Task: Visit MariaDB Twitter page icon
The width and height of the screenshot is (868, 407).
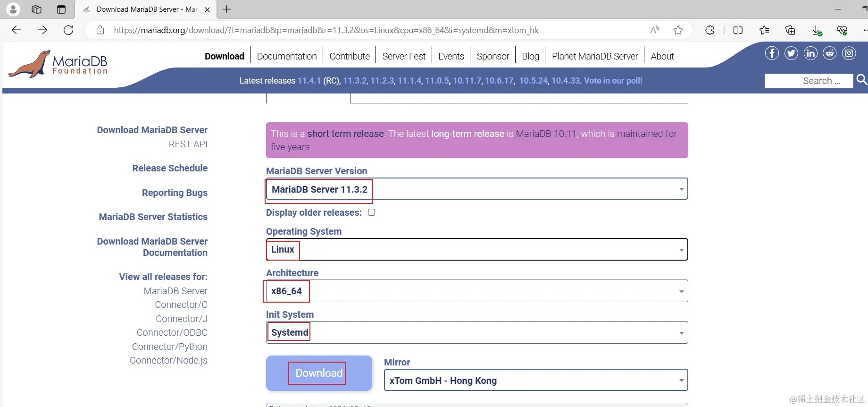Action: click(x=791, y=53)
